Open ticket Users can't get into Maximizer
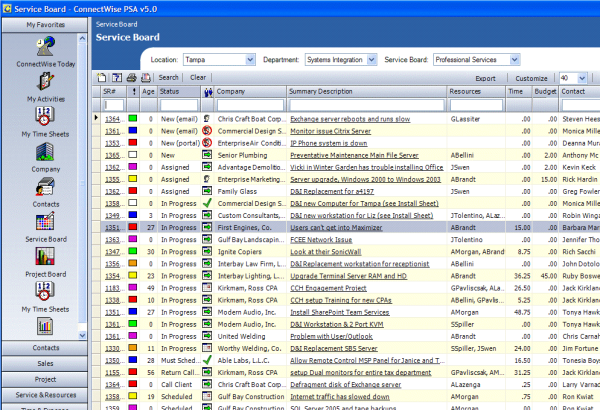This screenshot has width=600, height=410. pos(336,227)
